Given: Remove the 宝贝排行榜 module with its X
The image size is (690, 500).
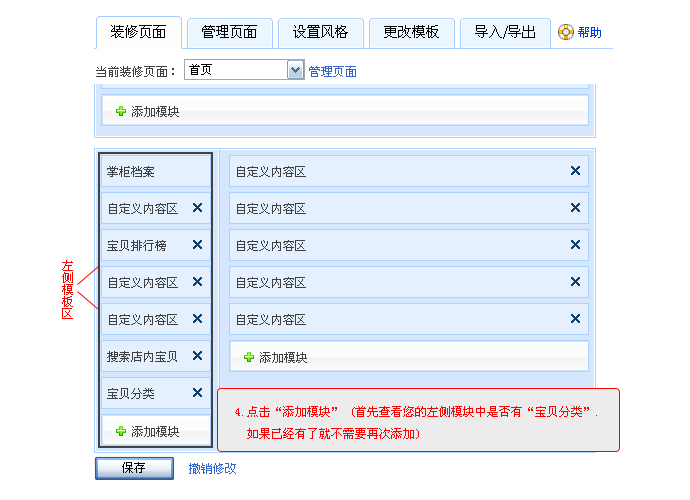Looking at the screenshot, I should [x=197, y=245].
